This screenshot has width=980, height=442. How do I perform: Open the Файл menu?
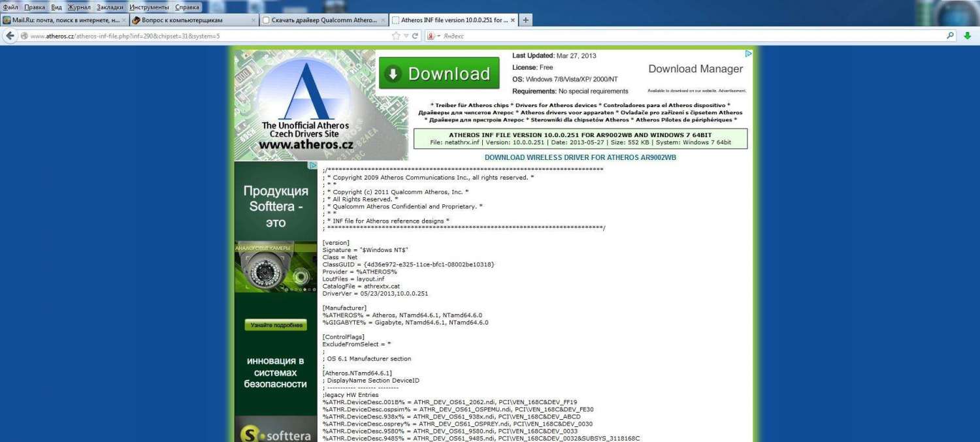point(10,7)
